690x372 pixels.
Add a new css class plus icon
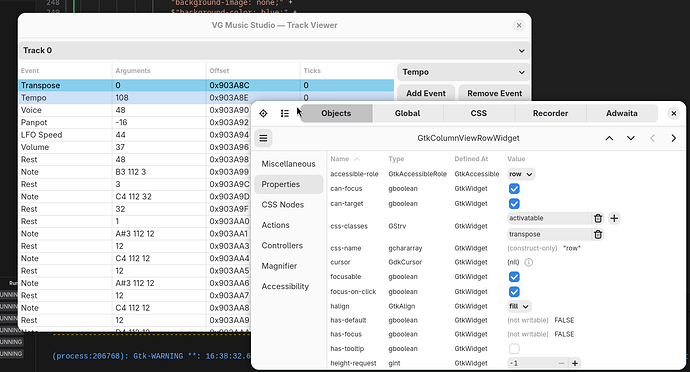point(614,218)
